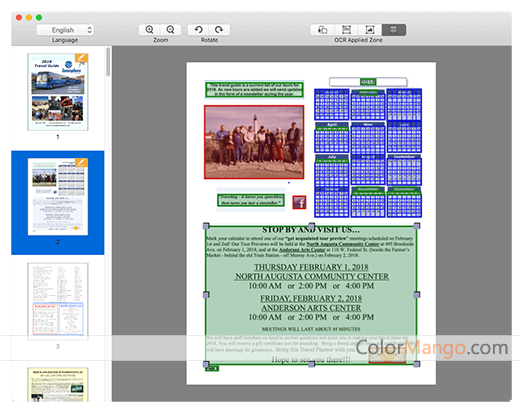Select the Facebook icon image zone

click(299, 202)
